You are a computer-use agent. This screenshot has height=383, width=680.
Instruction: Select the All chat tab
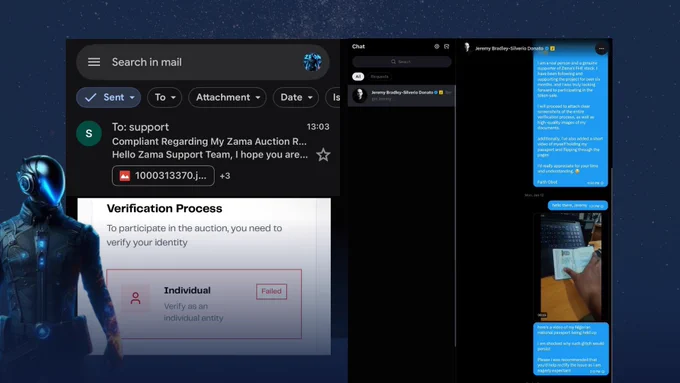[x=358, y=77]
